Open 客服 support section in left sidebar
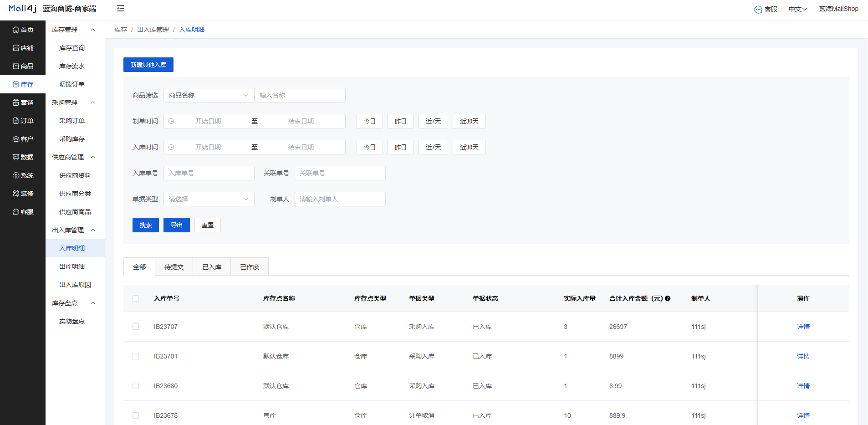 click(x=23, y=212)
